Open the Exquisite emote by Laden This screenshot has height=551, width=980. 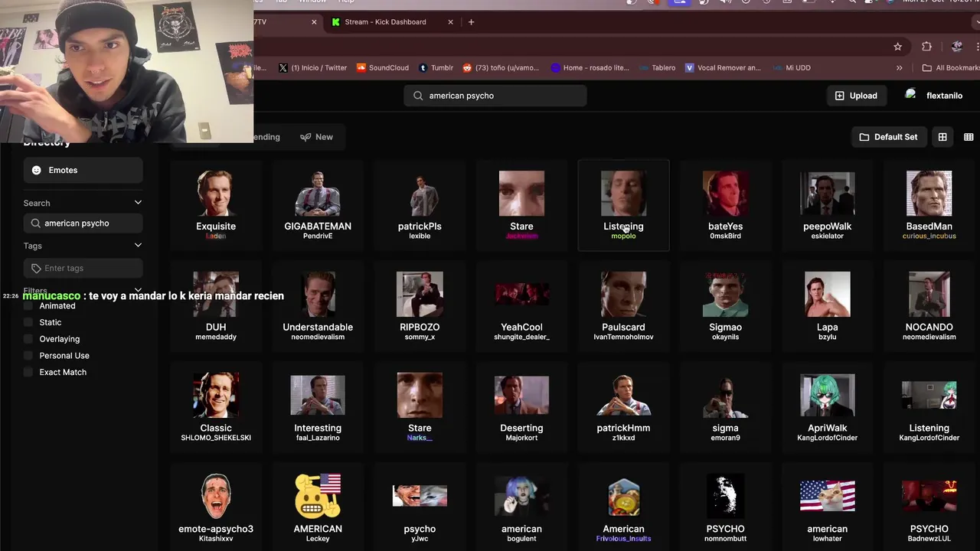click(216, 205)
